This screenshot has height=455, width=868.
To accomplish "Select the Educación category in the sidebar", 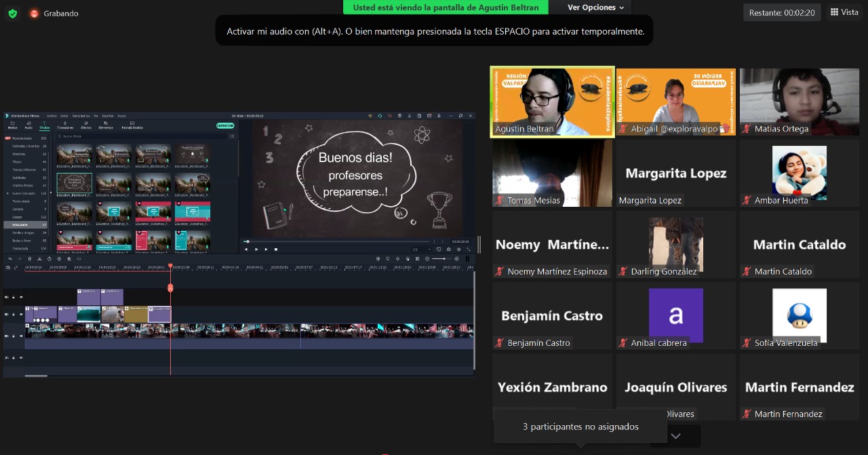I will coord(20,224).
